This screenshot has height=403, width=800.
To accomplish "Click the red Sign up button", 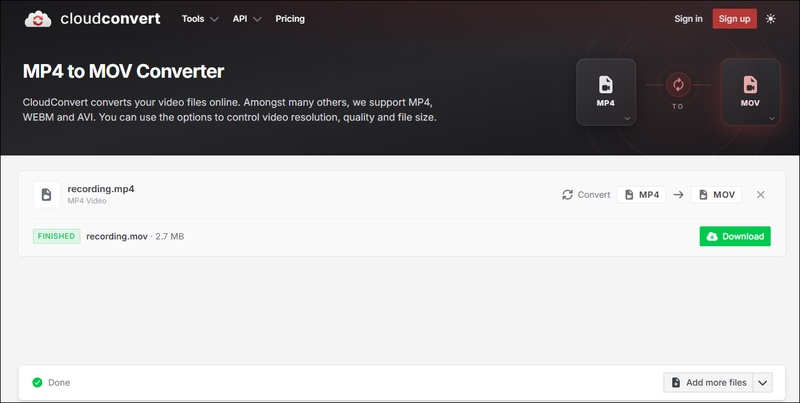I will click(734, 19).
